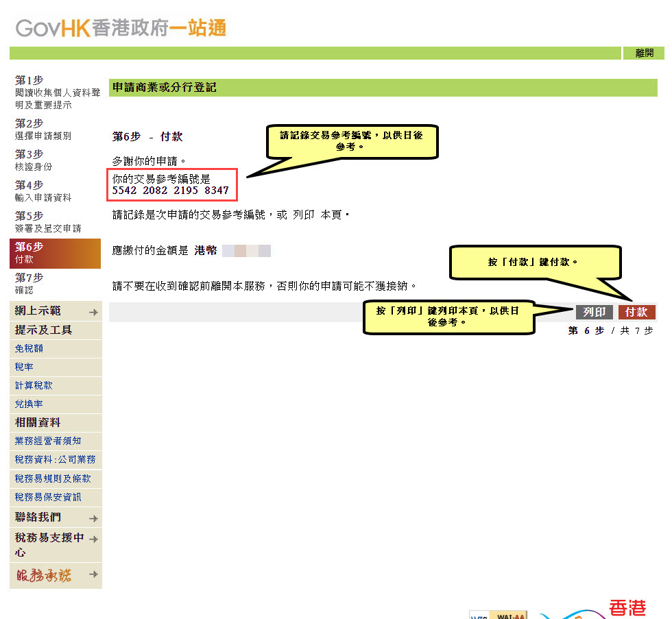672x619 pixels.
Task: Open the 兌換率 link
Action: (29, 404)
